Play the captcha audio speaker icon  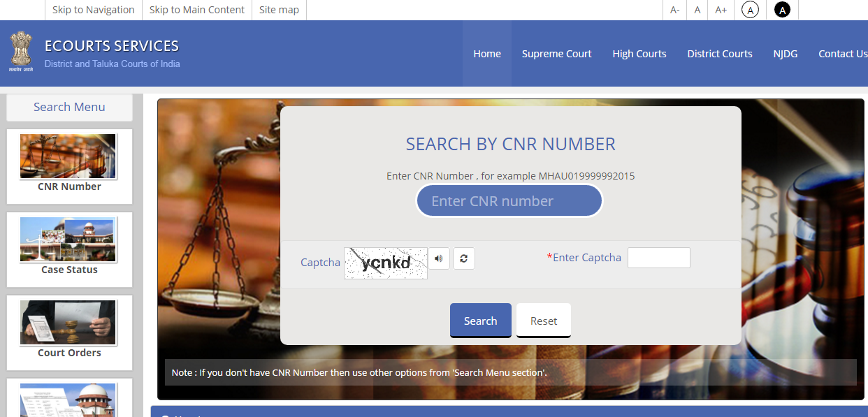pyautogui.click(x=439, y=258)
